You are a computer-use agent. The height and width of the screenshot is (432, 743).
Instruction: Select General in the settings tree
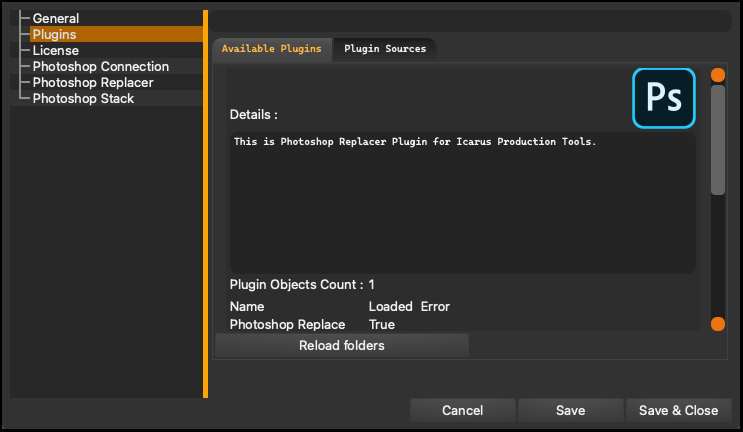56,18
